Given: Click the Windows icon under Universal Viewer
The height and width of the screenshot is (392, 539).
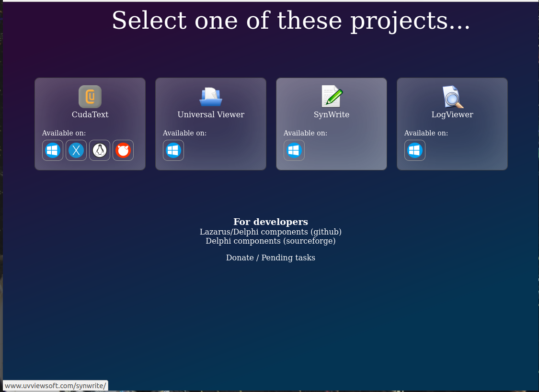Looking at the screenshot, I should click(x=173, y=150).
